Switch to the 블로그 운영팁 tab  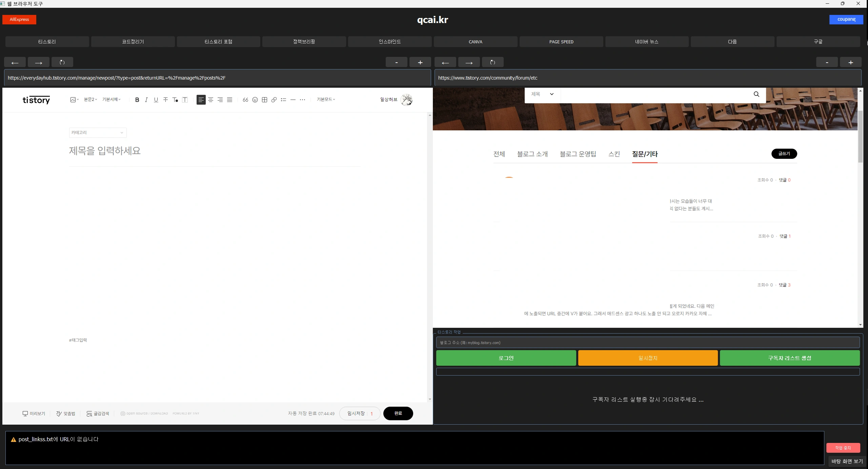[578, 154]
